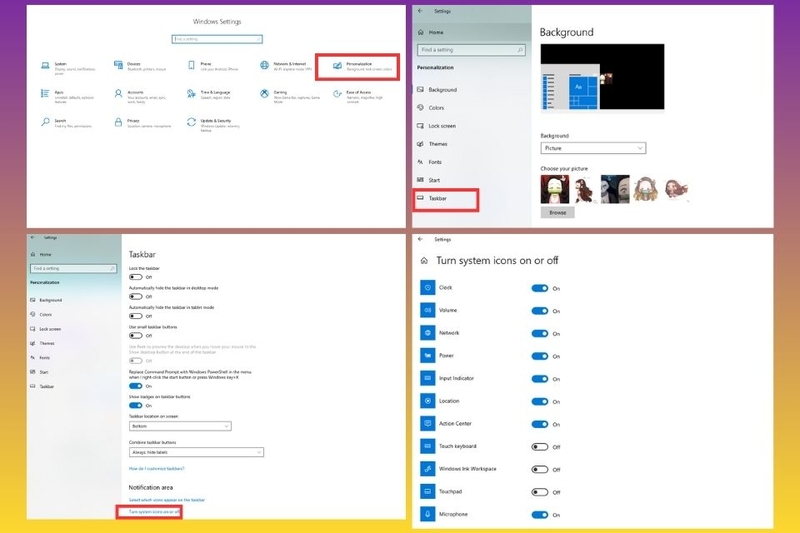The width and height of the screenshot is (800, 533).
Task: Click the Touch keyboard icon in system icons list
Action: (x=428, y=446)
